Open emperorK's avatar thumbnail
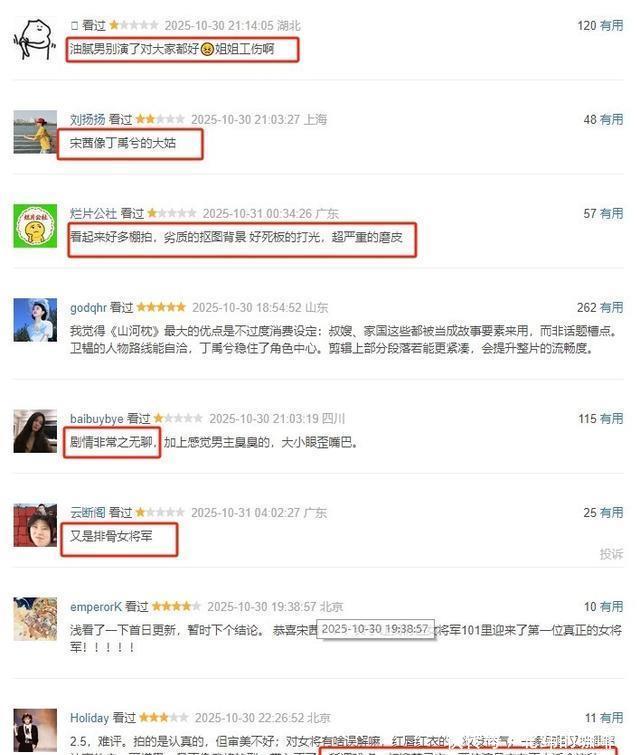 [35, 619]
